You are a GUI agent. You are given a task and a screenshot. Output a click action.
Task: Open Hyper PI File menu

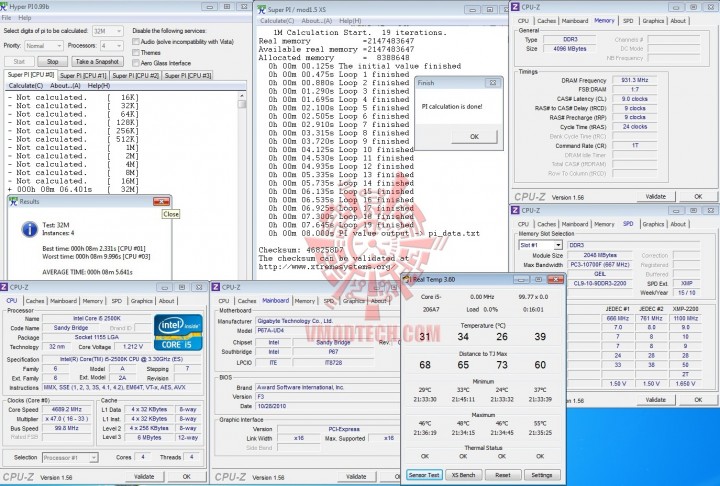point(6,18)
